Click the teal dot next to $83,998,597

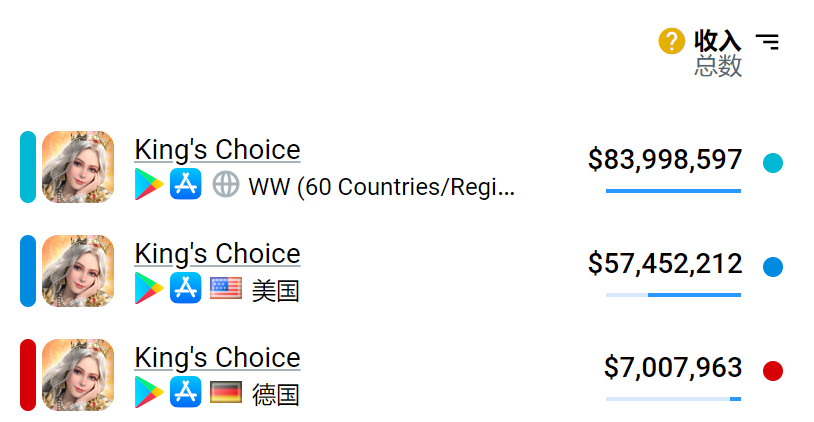[x=772, y=162]
